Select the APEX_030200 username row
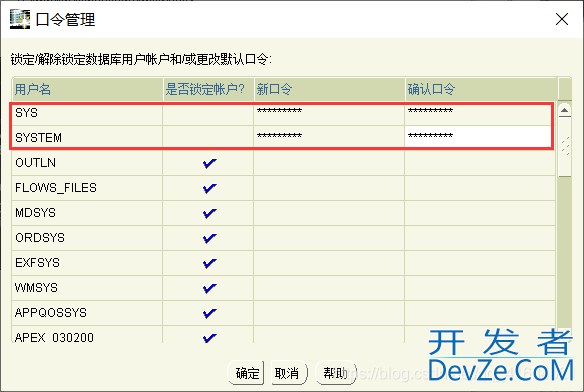Image resolution: width=584 pixels, height=392 pixels. tap(87, 335)
